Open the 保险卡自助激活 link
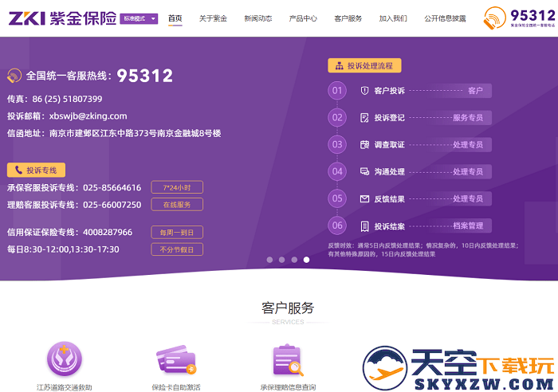 pyautogui.click(x=176, y=387)
